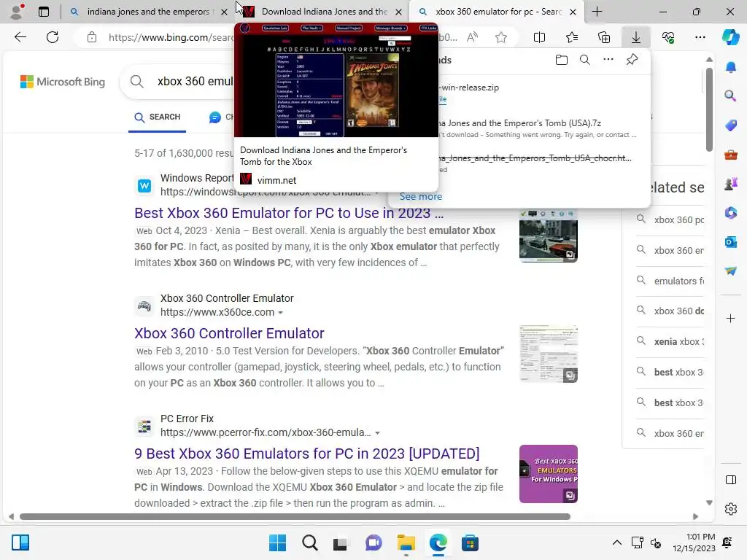Switch to Download Indiana Jones tab
This screenshot has width=747, height=560.
324,12
